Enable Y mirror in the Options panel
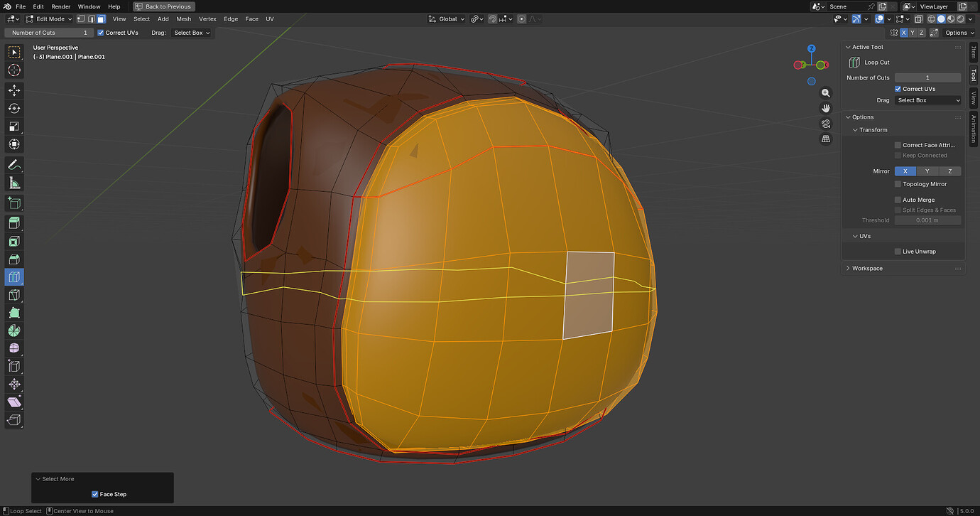Screen dimensions: 980x516 pyautogui.click(x=927, y=171)
